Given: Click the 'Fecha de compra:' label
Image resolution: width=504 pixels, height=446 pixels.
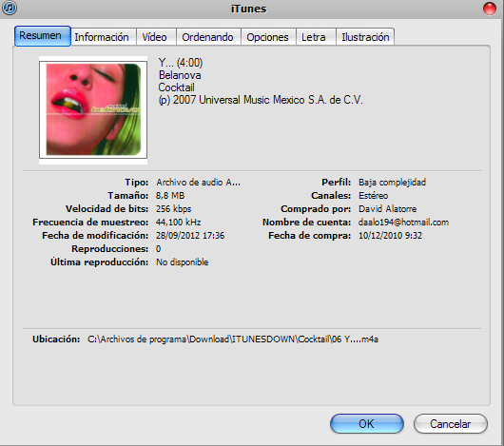Looking at the screenshot, I should (x=310, y=236).
